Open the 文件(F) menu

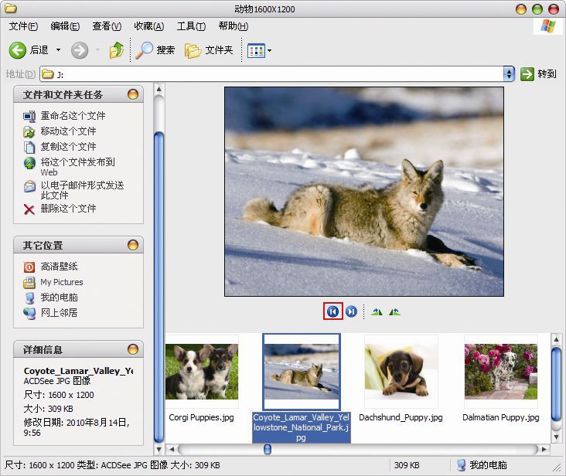23,26
